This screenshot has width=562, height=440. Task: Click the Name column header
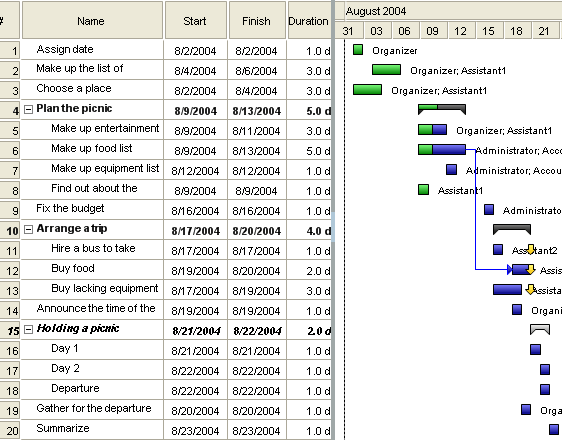click(x=92, y=20)
